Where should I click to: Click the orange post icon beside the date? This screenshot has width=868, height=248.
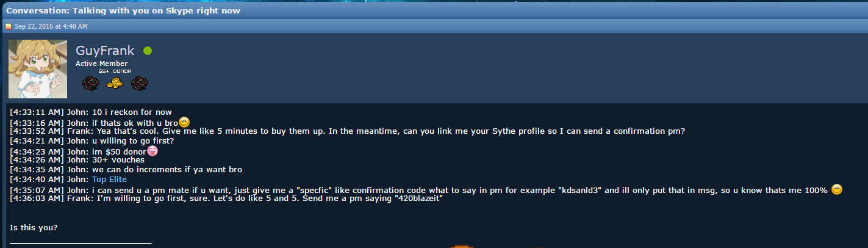click(x=9, y=26)
